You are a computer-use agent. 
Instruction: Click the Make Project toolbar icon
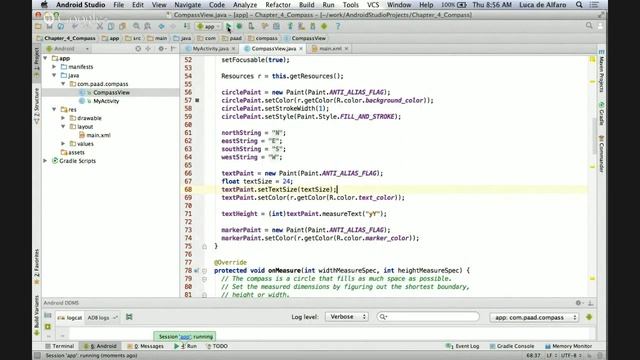187,27
